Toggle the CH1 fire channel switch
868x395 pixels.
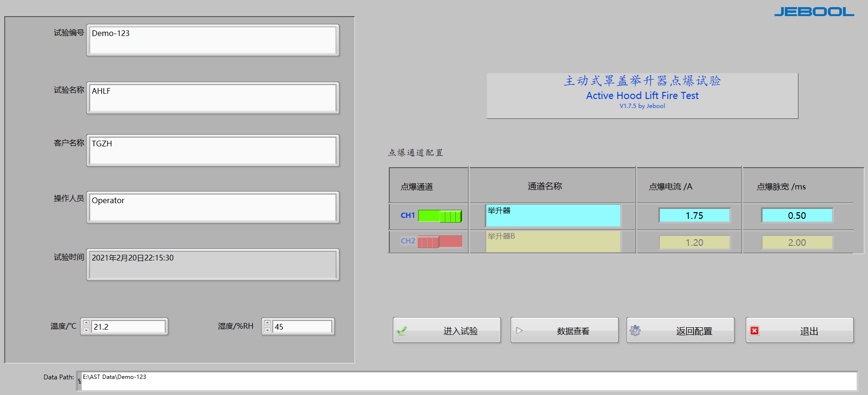440,216
